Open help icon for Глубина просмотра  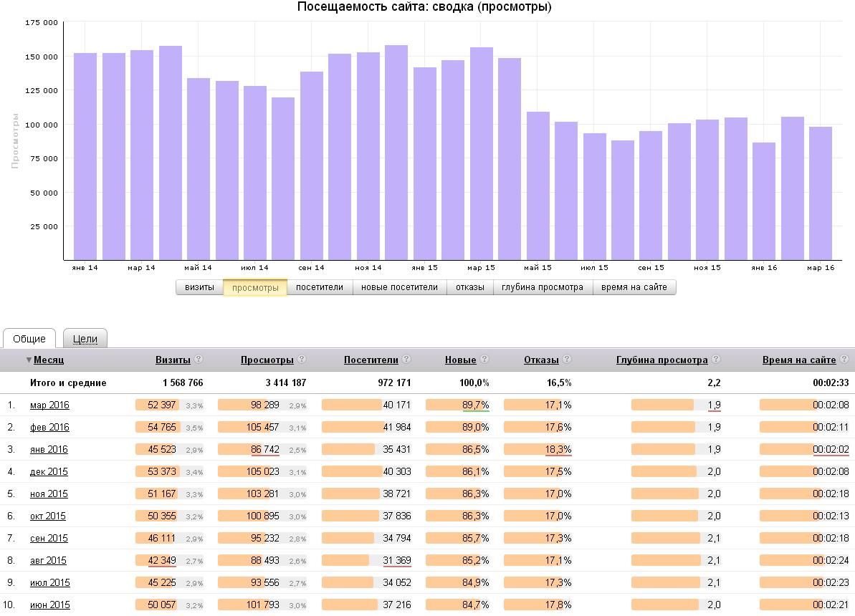[x=716, y=359]
